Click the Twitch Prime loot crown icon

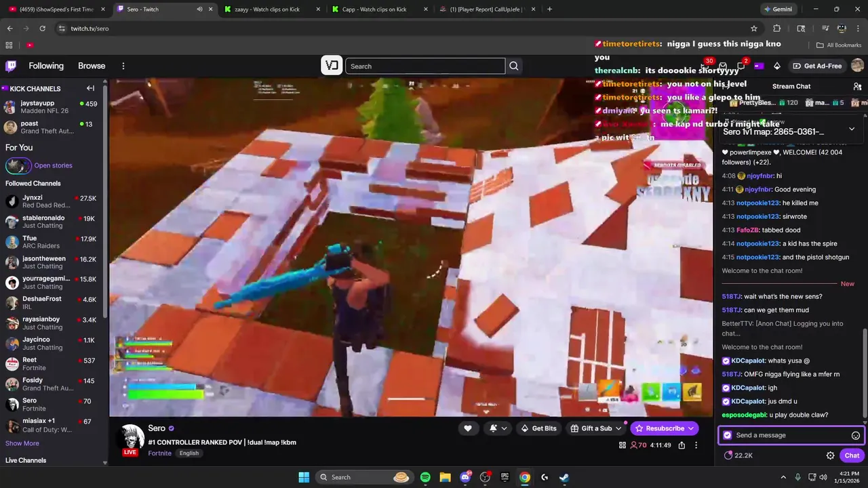(704, 66)
